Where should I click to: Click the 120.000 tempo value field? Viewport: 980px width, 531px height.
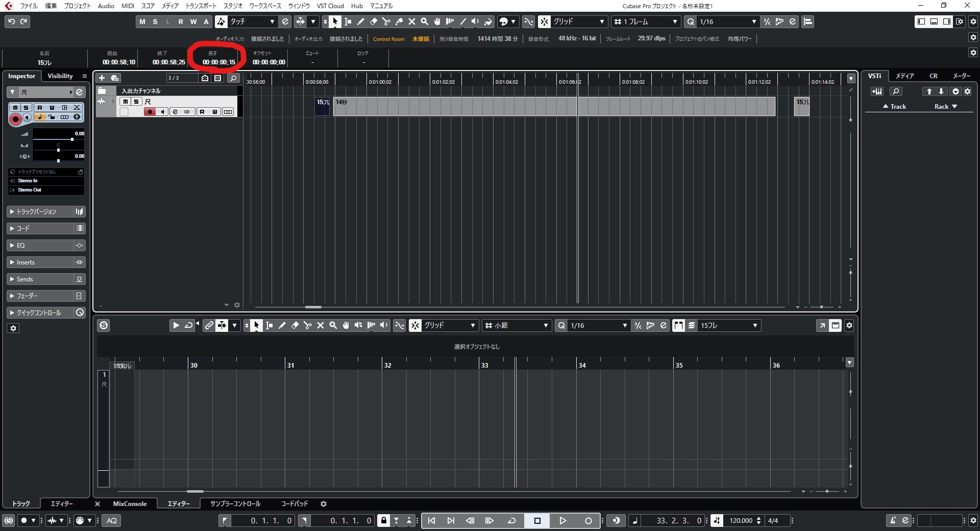click(741, 520)
